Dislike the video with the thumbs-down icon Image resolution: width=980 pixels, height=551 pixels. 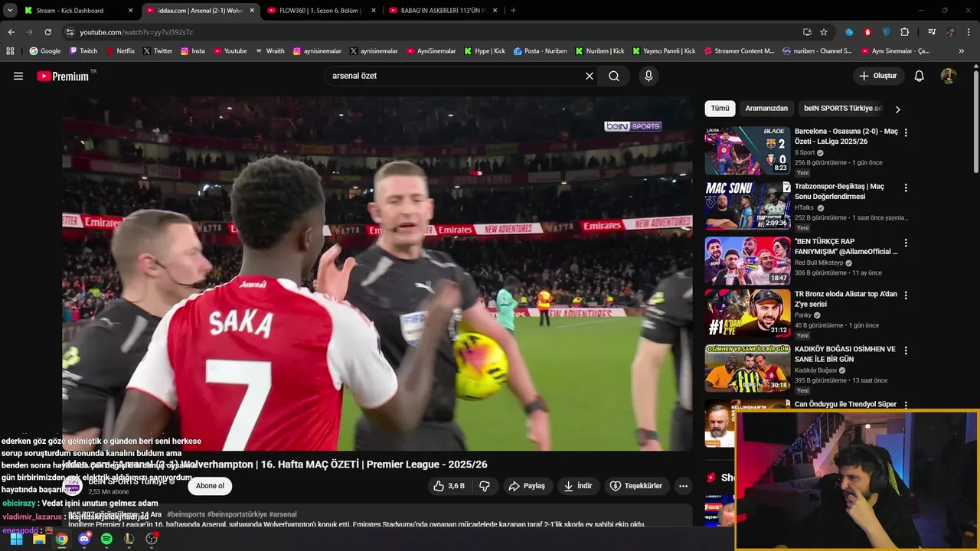485,486
